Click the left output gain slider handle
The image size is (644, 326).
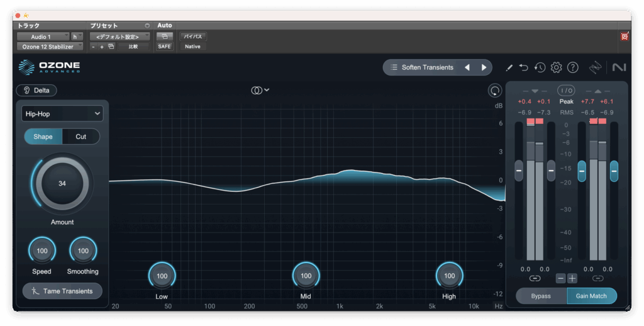point(582,170)
